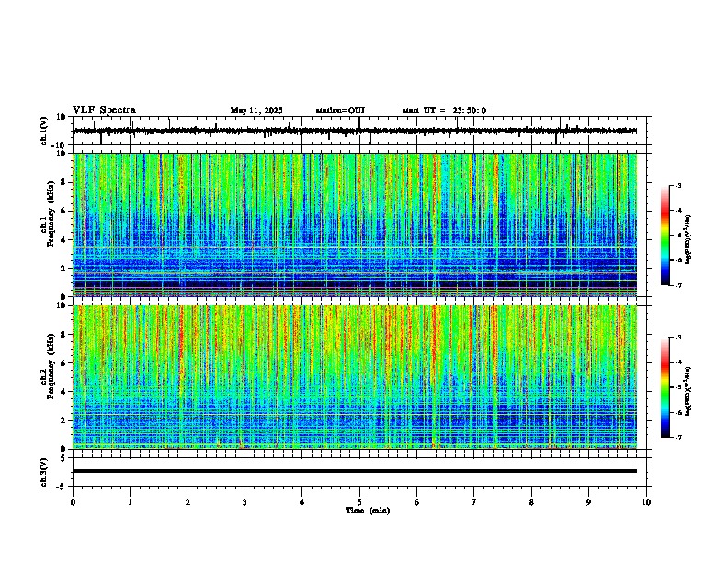Click the time axis tick label '9'
The image size is (728, 563).
coord(588,502)
